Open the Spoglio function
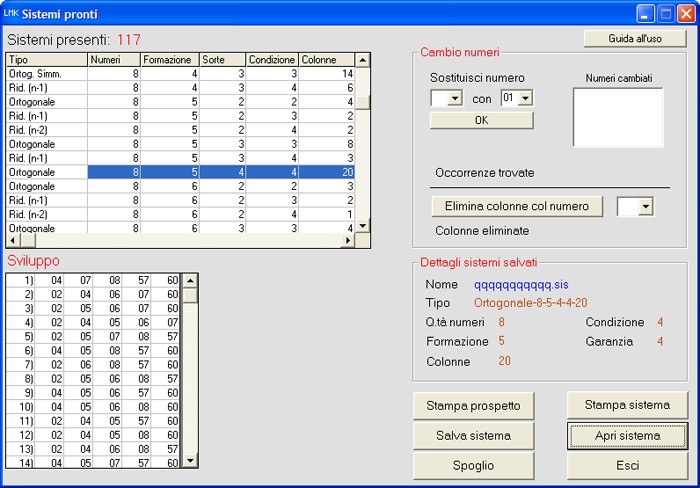 click(x=473, y=466)
